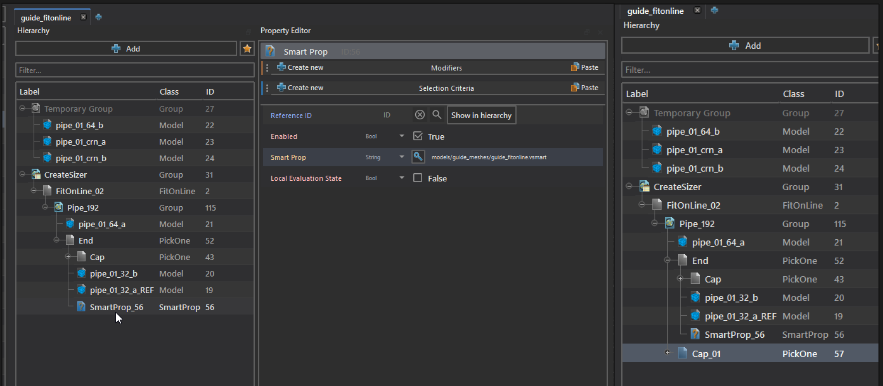The height and width of the screenshot is (386, 883).
Task: Open new tab via plus icon beside left guide_fitonline tab
Action: (99, 17)
